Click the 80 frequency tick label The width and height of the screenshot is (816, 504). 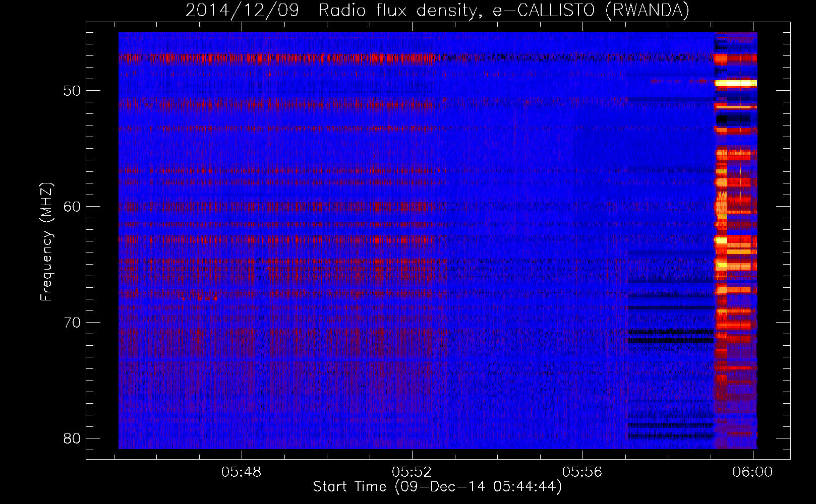72,438
